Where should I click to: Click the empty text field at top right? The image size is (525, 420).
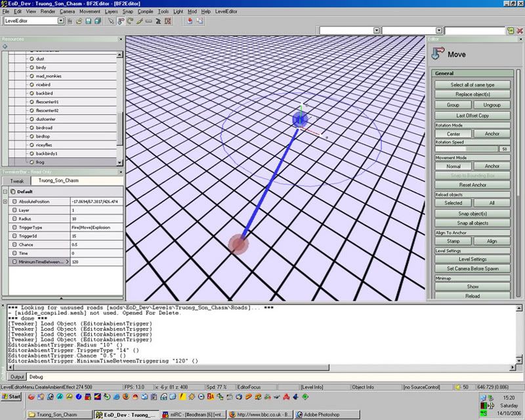click(x=474, y=30)
